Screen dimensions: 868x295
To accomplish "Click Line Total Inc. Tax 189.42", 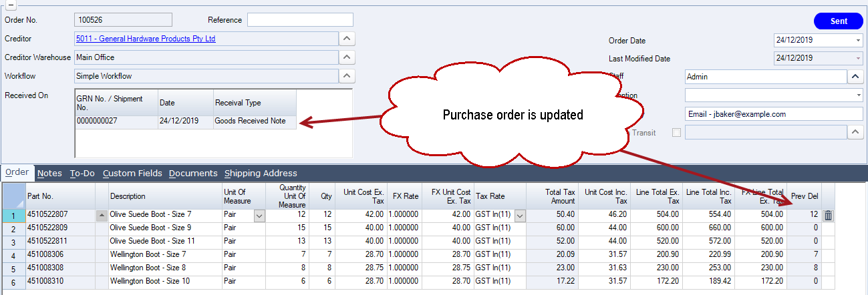I will tap(708, 282).
